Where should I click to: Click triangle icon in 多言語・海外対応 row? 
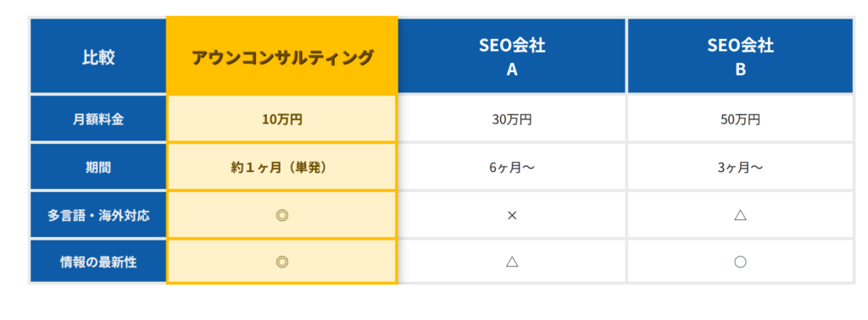(740, 215)
